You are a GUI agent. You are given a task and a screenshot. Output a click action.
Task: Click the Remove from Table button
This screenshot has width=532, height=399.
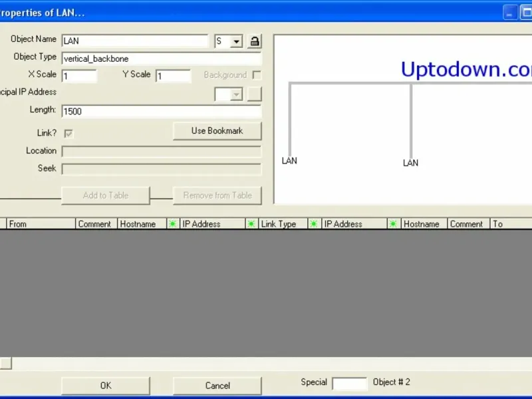(217, 196)
